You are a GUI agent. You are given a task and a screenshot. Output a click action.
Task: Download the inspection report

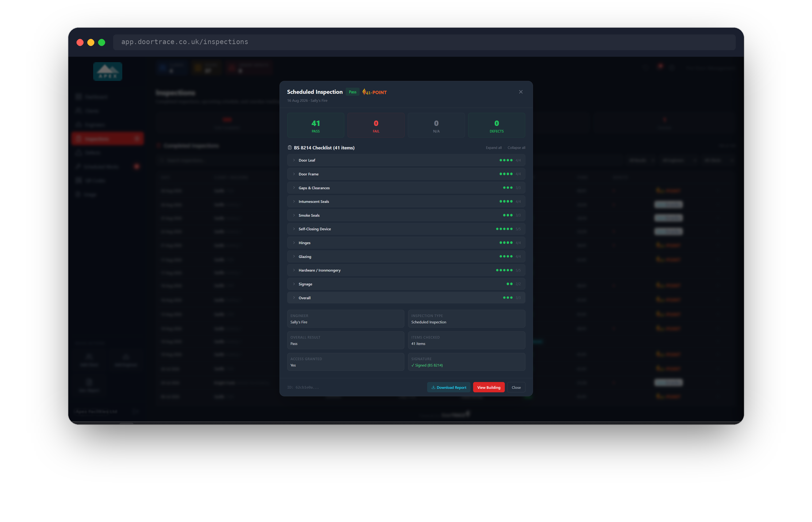(448, 387)
